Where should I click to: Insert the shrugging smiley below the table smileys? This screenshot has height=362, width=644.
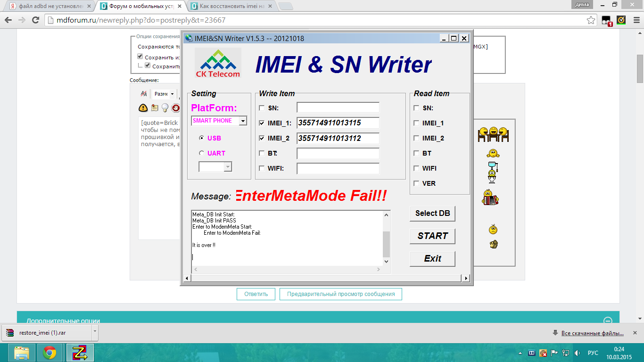click(493, 153)
